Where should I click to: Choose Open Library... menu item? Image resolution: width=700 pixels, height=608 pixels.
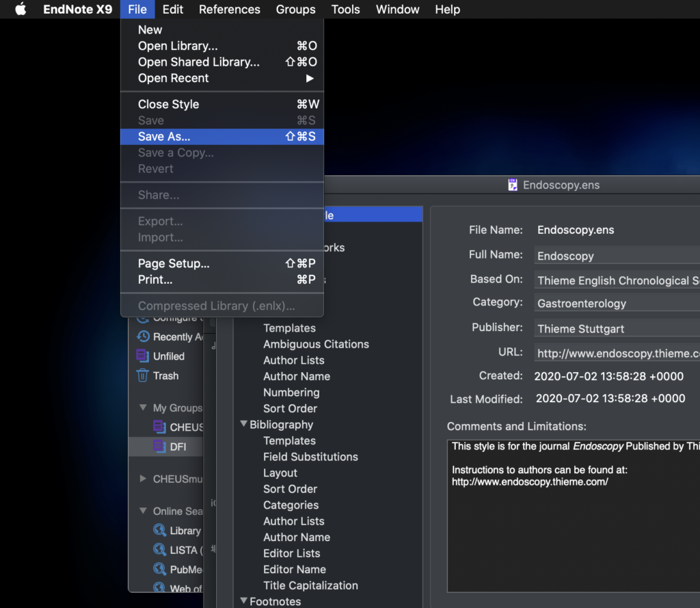pos(222,46)
